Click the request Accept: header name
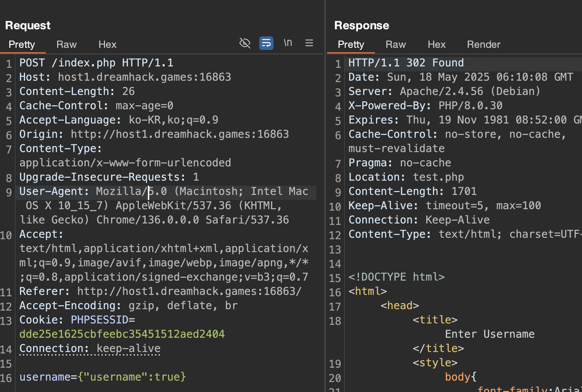582x392 pixels. click(41, 234)
